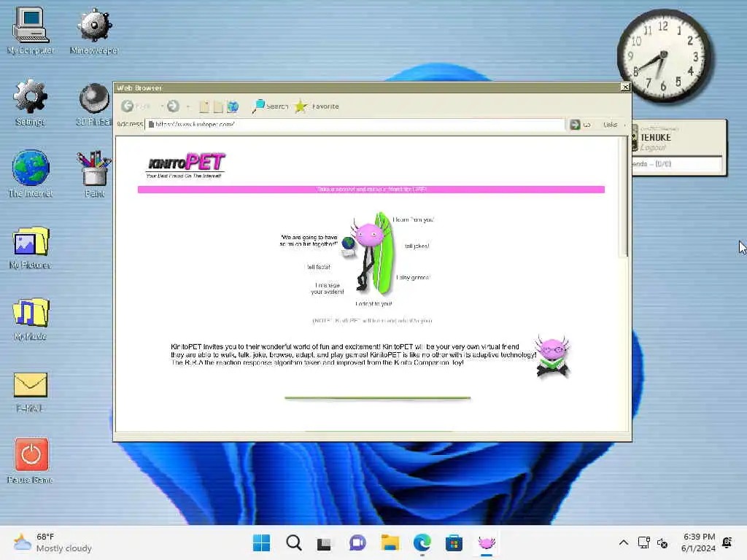Viewport: 747px width, 560px height.
Task: Open Windows taskbar search
Action: [293, 542]
